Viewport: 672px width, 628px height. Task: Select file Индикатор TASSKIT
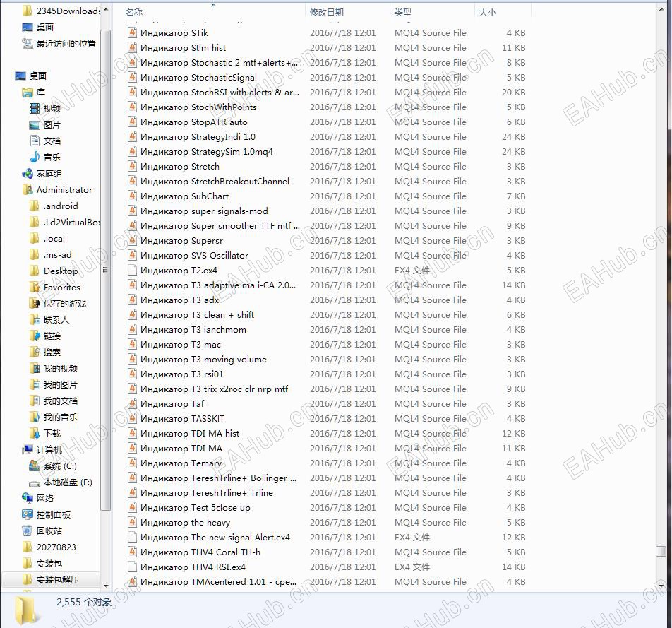click(182, 419)
